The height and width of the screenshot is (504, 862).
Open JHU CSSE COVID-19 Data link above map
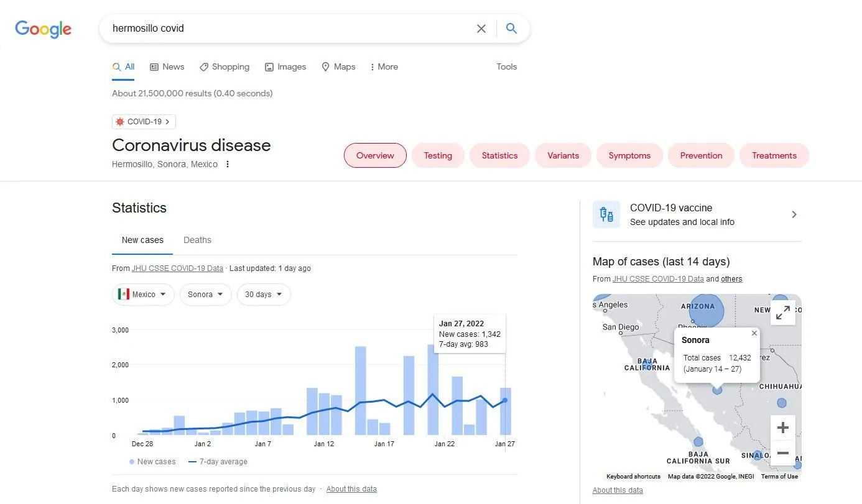coord(658,279)
